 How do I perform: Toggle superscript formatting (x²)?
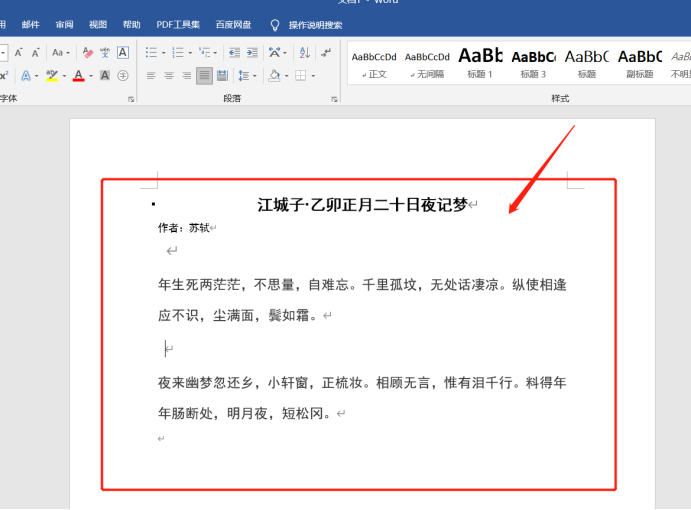pos(4,76)
